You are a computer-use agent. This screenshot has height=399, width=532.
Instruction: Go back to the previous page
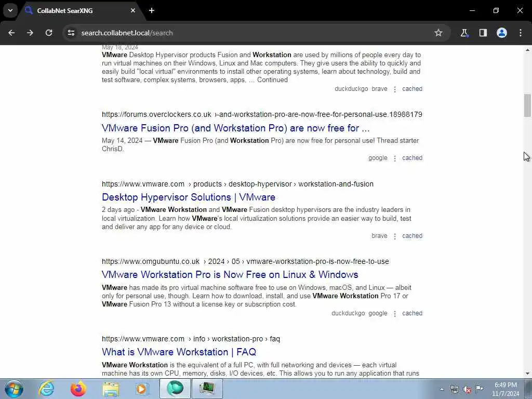tap(11, 33)
